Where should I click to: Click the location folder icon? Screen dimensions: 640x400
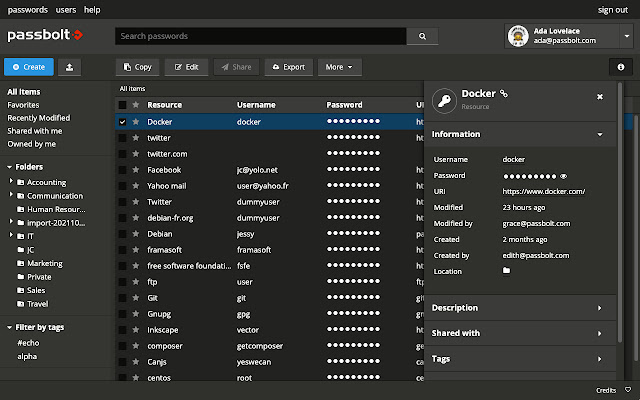[x=506, y=270]
